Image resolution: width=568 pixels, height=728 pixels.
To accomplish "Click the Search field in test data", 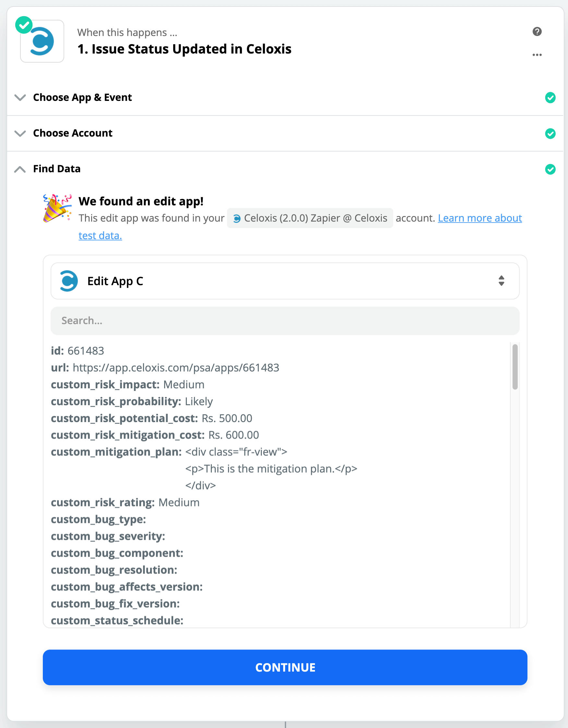I will (285, 321).
